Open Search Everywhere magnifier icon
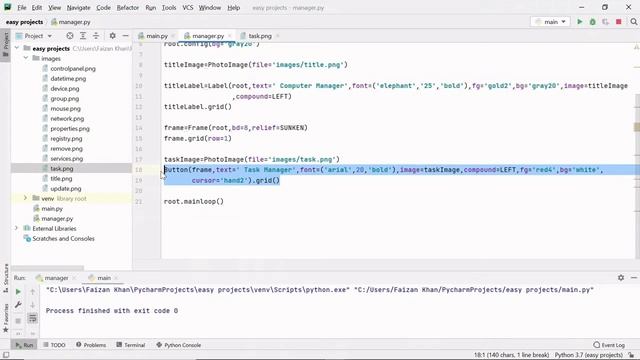This screenshot has height=360, width=640. point(633,22)
